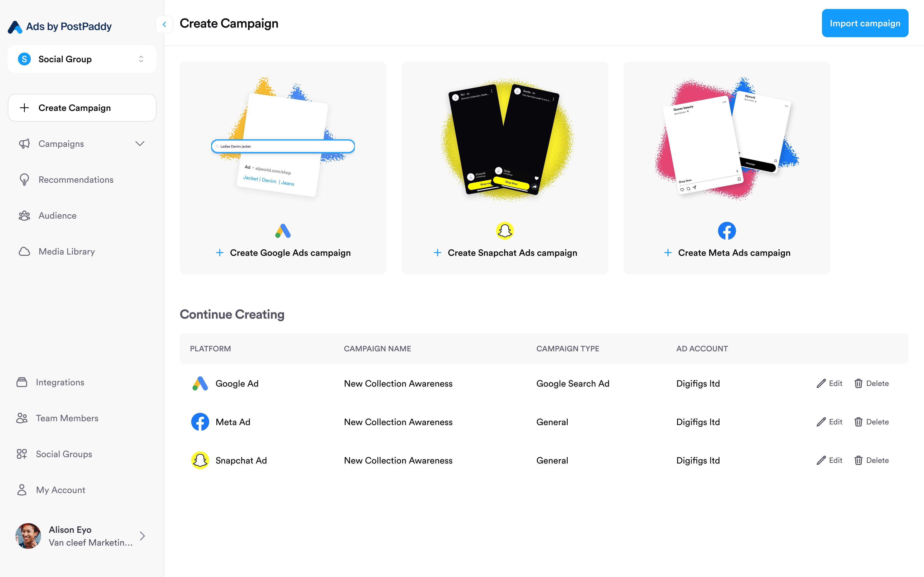Click the Recommendations lightbulb icon
Screen dimensions: 924x577
(x=24, y=180)
